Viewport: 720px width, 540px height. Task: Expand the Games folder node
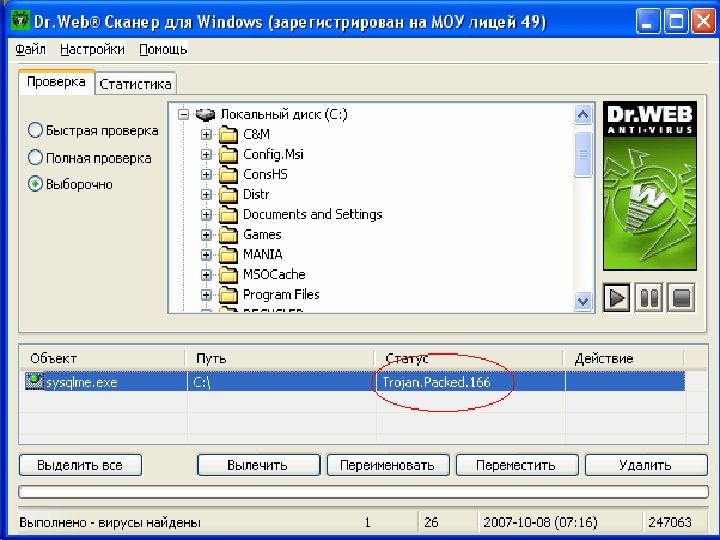point(206,235)
